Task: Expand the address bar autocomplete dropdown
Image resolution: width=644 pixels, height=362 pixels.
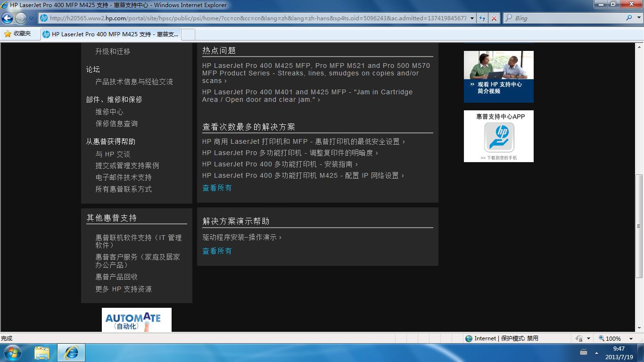Action: (472, 18)
